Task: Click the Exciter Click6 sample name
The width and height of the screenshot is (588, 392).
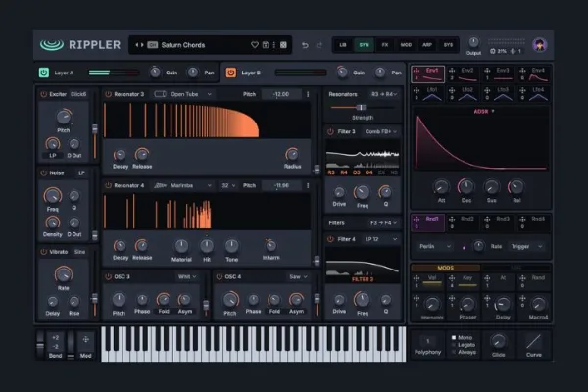Action: click(78, 94)
